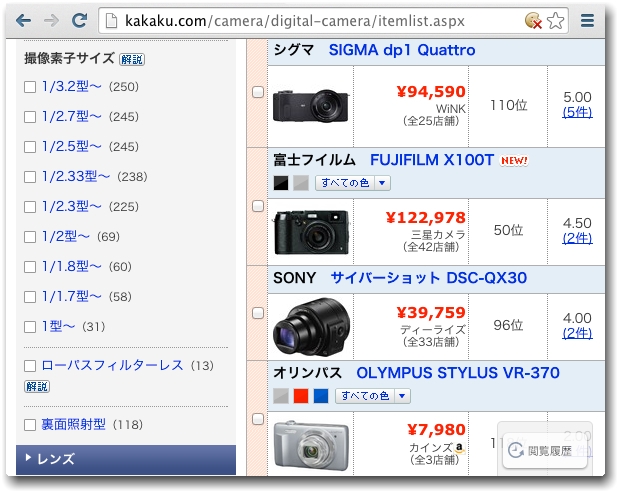619x493 pixels.
Task: Click the 解説 icon next to 撮像素子サイズ
Action: click(132, 59)
